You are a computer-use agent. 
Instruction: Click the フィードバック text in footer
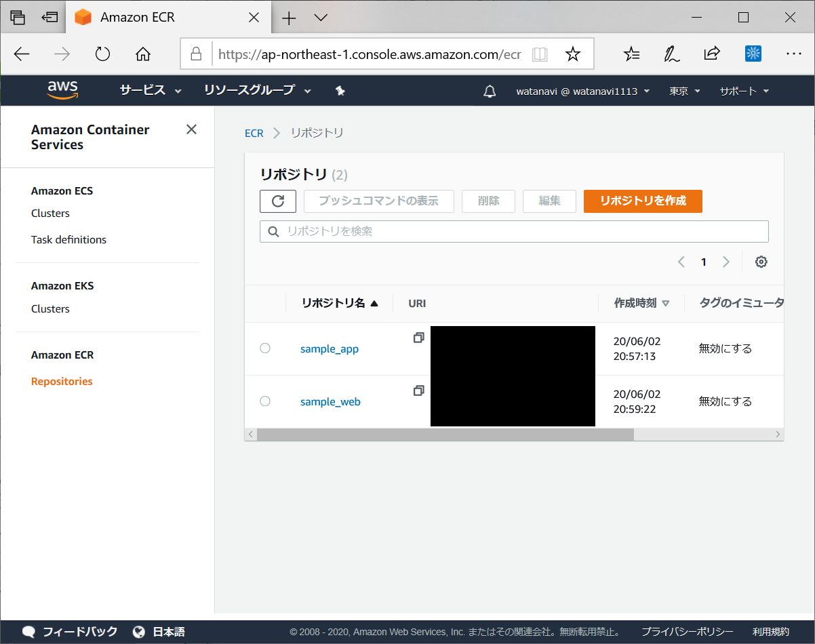coord(80,632)
